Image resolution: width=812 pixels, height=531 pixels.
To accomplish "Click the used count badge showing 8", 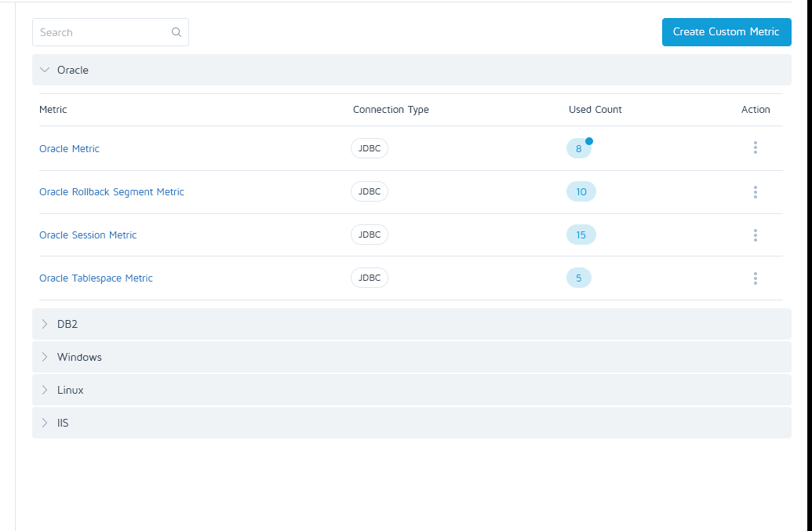I will [x=578, y=148].
